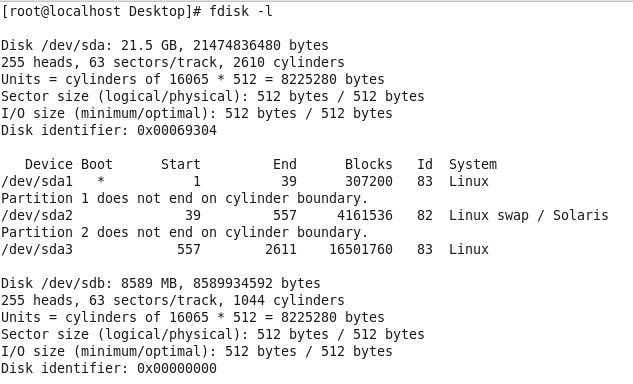Click the Linux swap / Solaris text
633x384 pixels.
tap(528, 215)
